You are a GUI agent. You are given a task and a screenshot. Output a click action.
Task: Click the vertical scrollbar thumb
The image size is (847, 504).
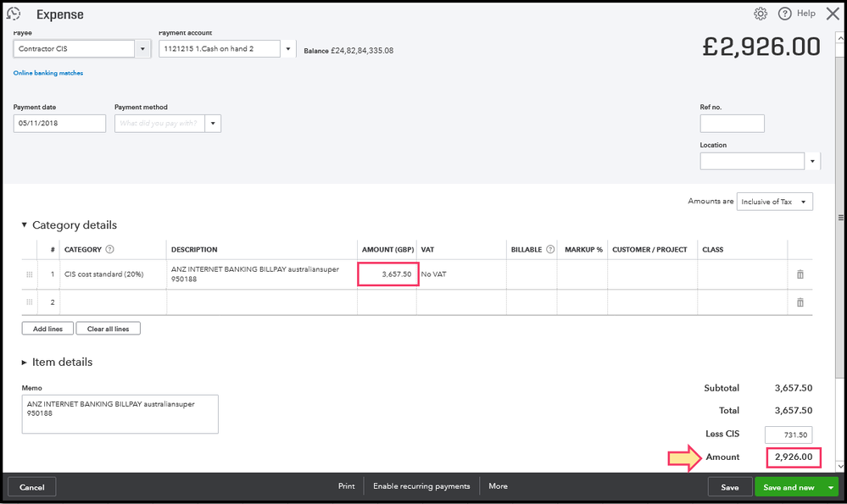point(840,218)
